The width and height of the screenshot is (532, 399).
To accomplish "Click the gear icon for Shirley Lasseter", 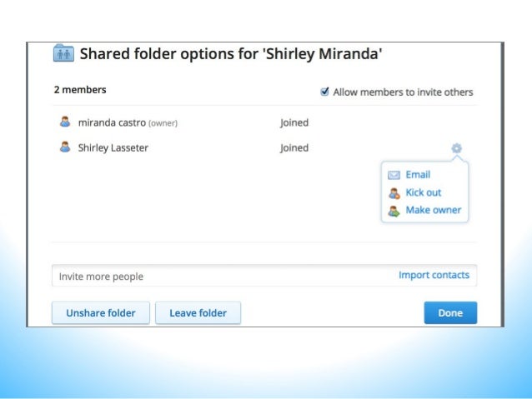I will point(456,148).
